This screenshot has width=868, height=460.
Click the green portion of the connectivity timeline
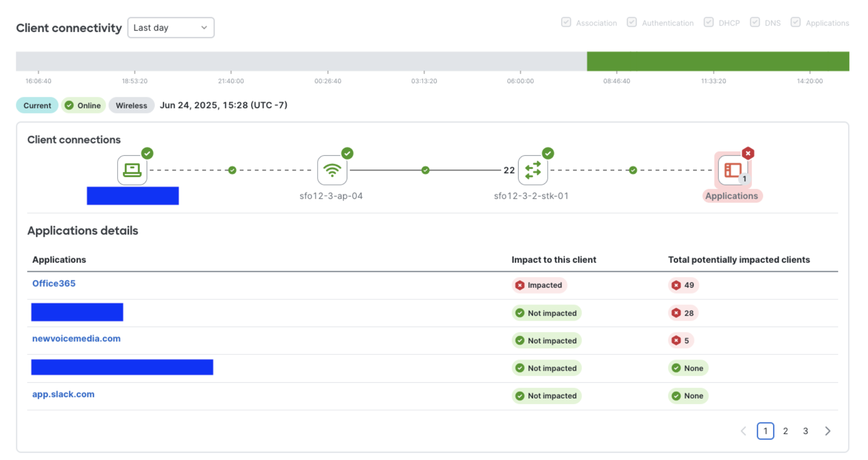coord(720,61)
